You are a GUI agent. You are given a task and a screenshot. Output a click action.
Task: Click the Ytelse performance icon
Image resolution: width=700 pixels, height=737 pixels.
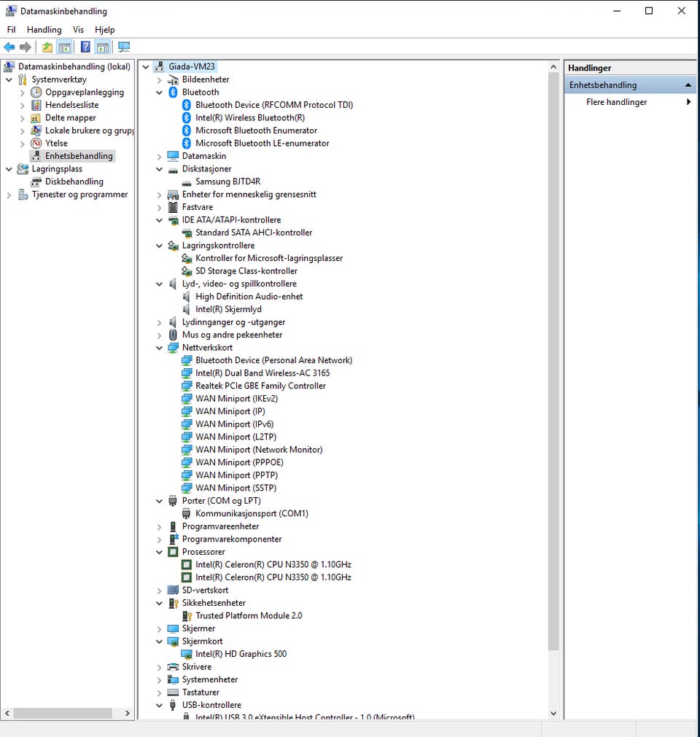[x=36, y=144]
